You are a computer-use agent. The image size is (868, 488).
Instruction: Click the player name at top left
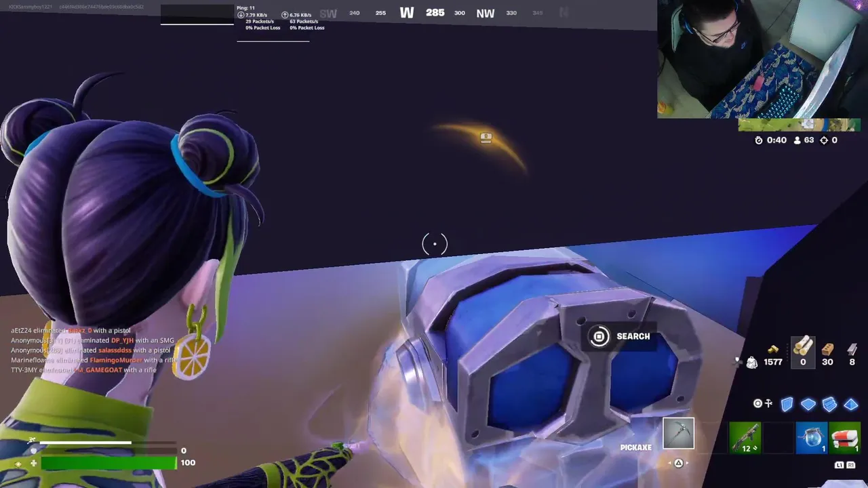click(32, 7)
